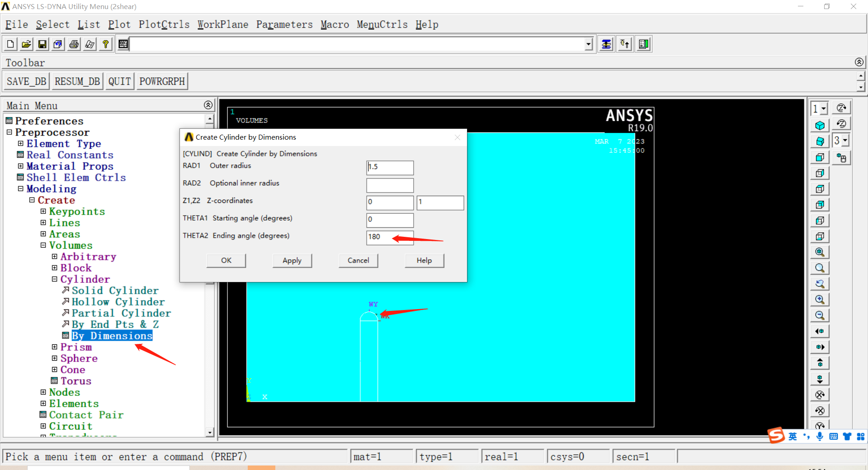
Task: Open active window number dropdown
Action: coord(824,108)
